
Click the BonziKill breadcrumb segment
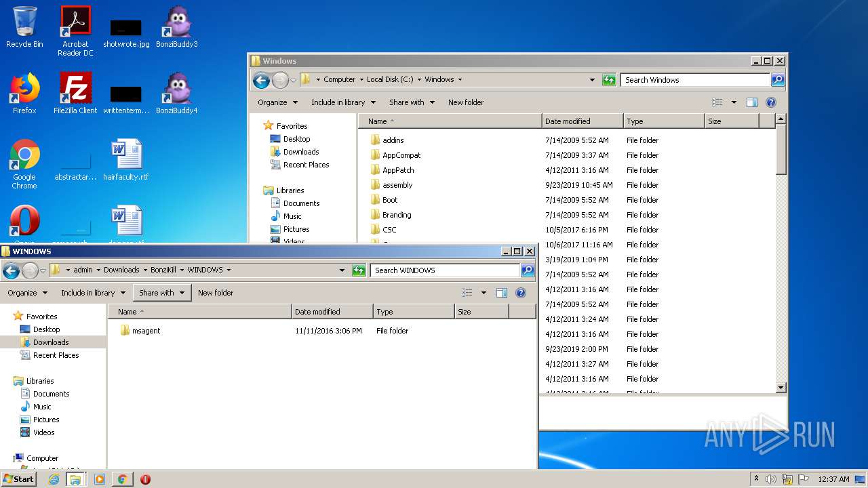coord(163,270)
